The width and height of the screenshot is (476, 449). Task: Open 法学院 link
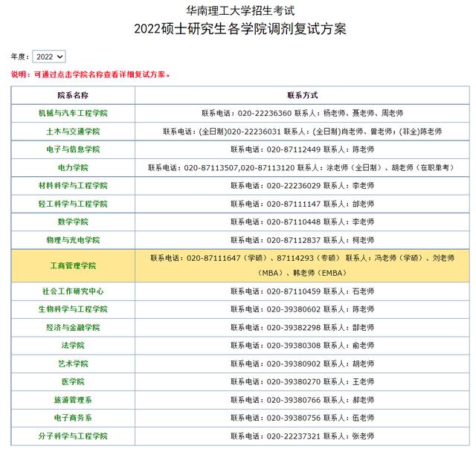pos(73,345)
